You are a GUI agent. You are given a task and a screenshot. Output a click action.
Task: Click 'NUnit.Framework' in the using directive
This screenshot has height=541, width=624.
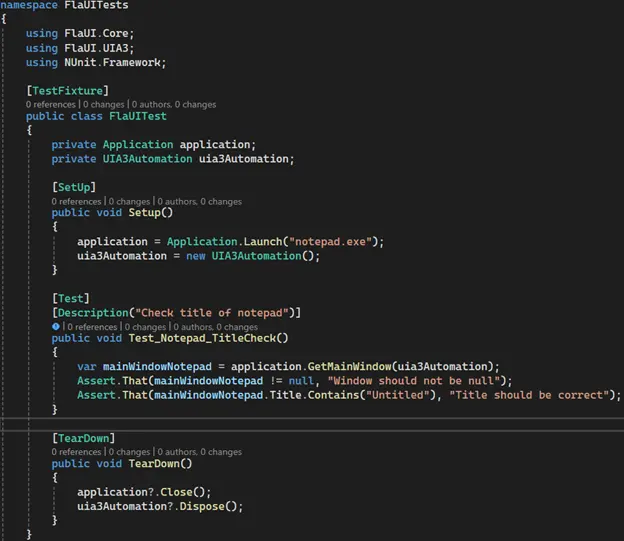point(112,62)
